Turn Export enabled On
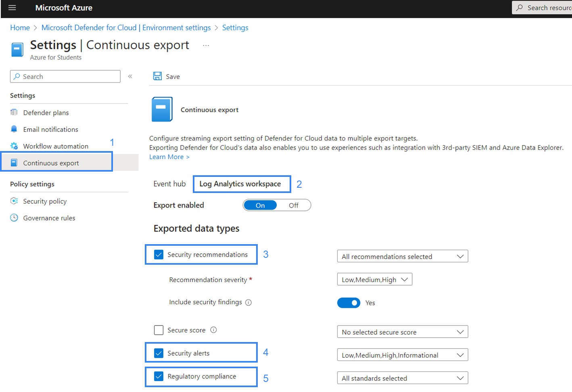Image resolution: width=572 pixels, height=392 pixels. (260, 205)
